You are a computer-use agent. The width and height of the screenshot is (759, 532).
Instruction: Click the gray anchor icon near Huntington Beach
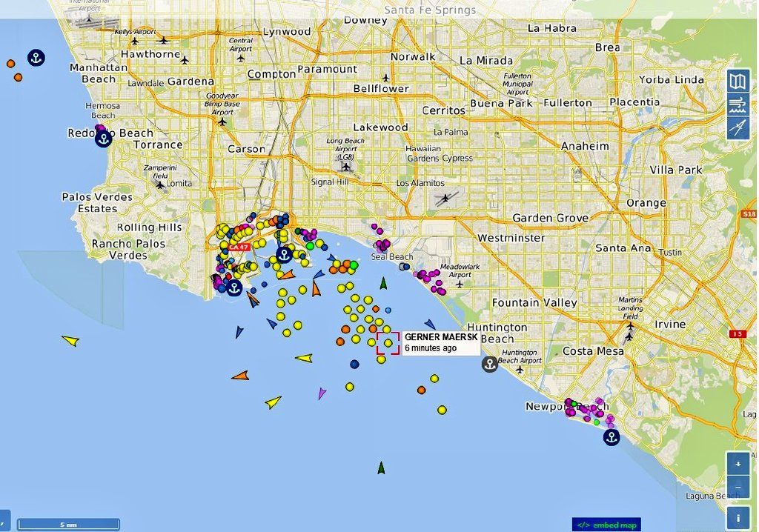click(x=490, y=364)
